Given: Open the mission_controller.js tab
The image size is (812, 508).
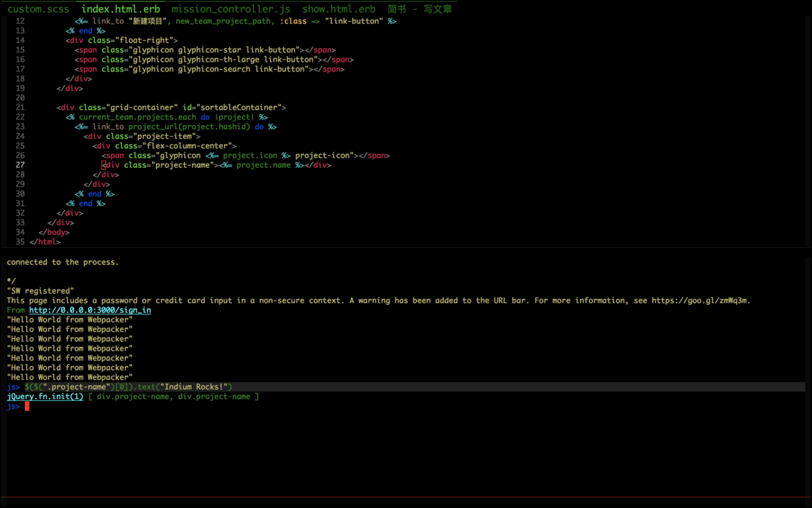Looking at the screenshot, I should [231, 9].
